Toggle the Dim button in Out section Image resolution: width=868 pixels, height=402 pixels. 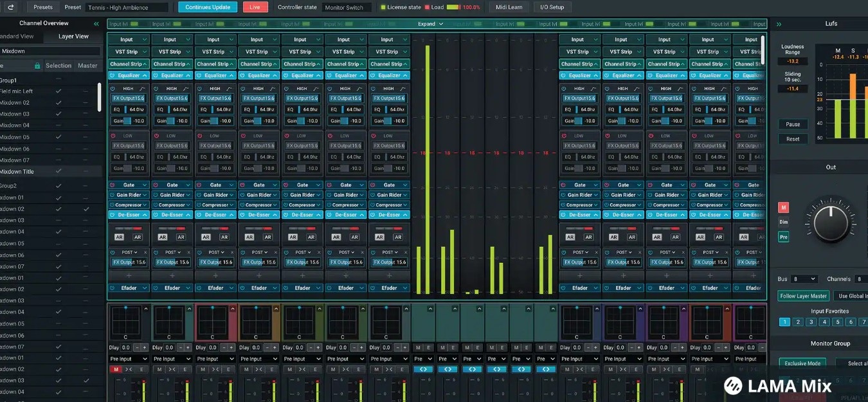point(783,222)
